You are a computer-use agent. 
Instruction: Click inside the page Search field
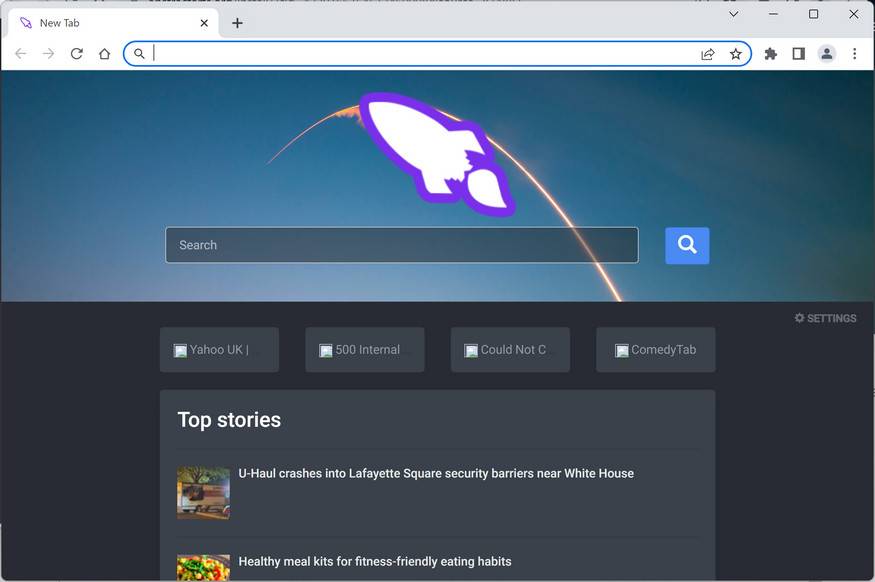coord(402,245)
